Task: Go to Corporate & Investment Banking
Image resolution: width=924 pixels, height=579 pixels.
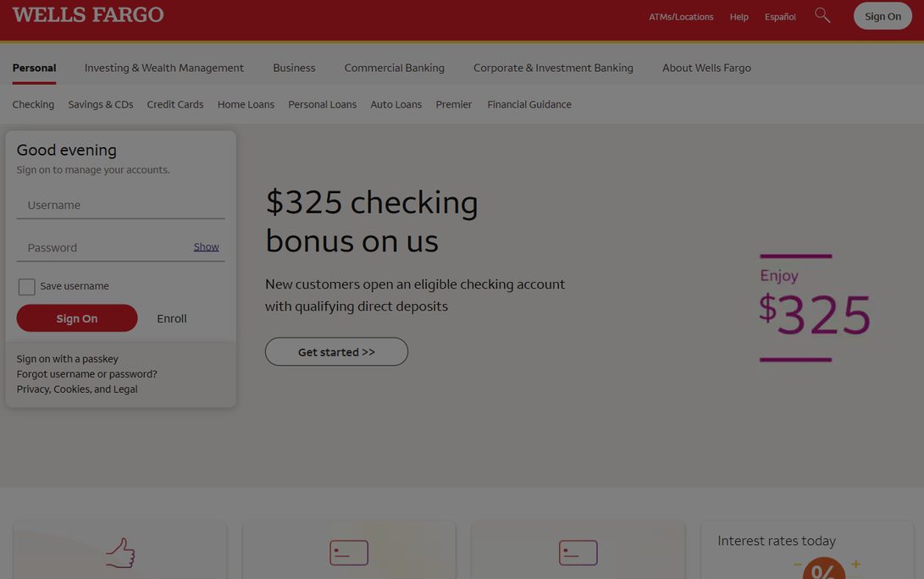Action: click(553, 68)
